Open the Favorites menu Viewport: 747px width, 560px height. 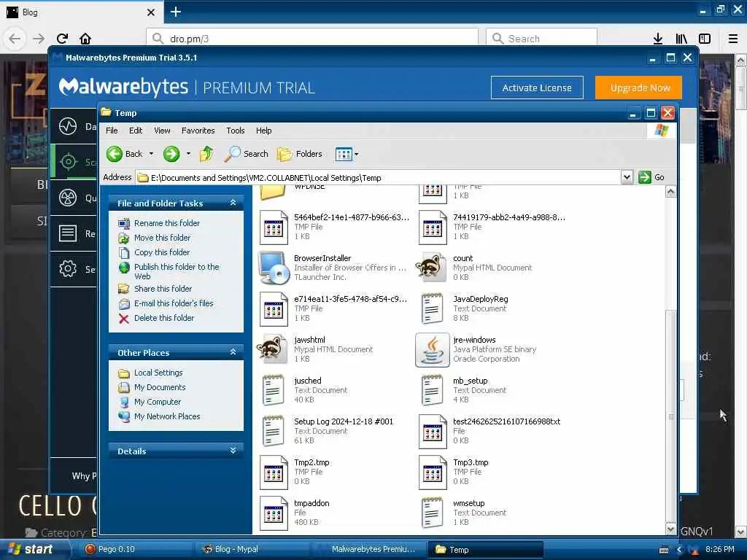pyautogui.click(x=198, y=131)
